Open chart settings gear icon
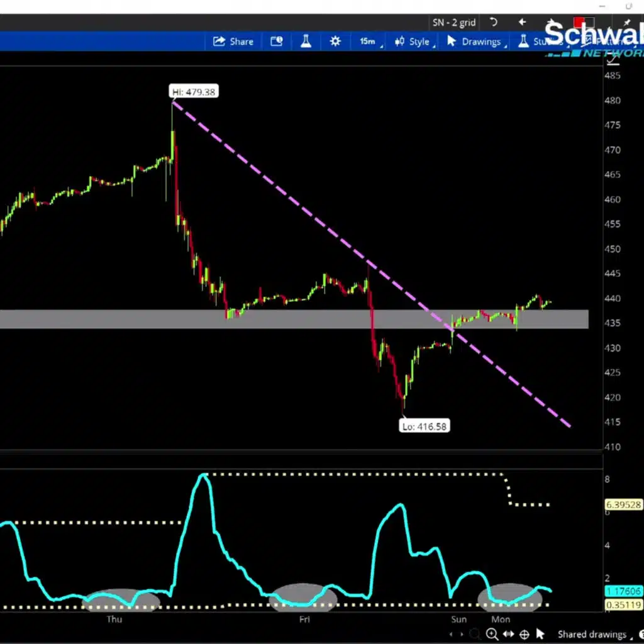Viewport: 644px width, 644px height. click(x=335, y=41)
